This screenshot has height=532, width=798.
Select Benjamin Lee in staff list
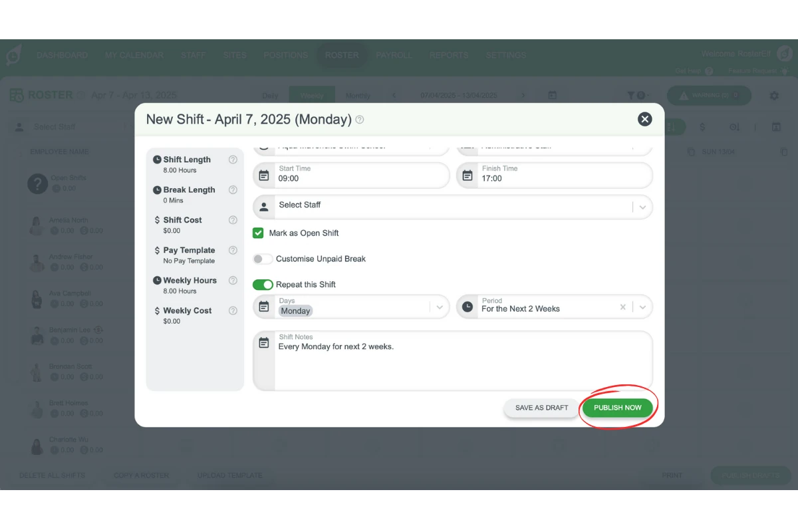(x=68, y=335)
